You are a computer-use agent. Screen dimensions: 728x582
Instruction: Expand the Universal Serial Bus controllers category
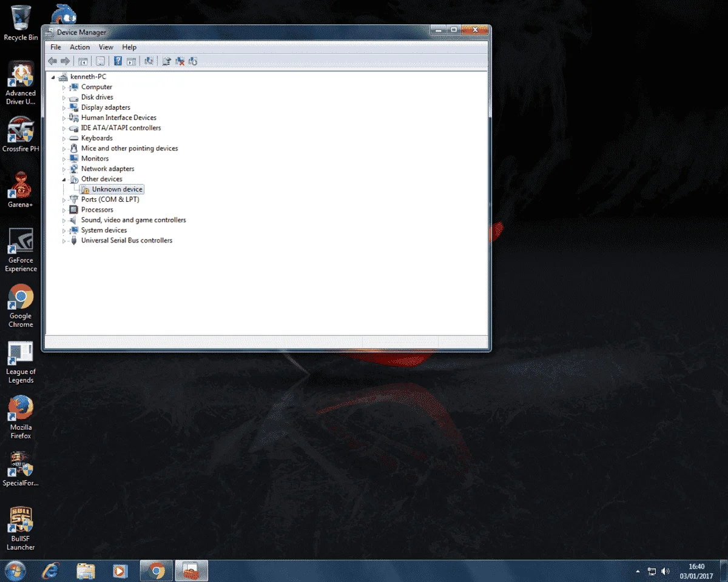click(x=64, y=241)
